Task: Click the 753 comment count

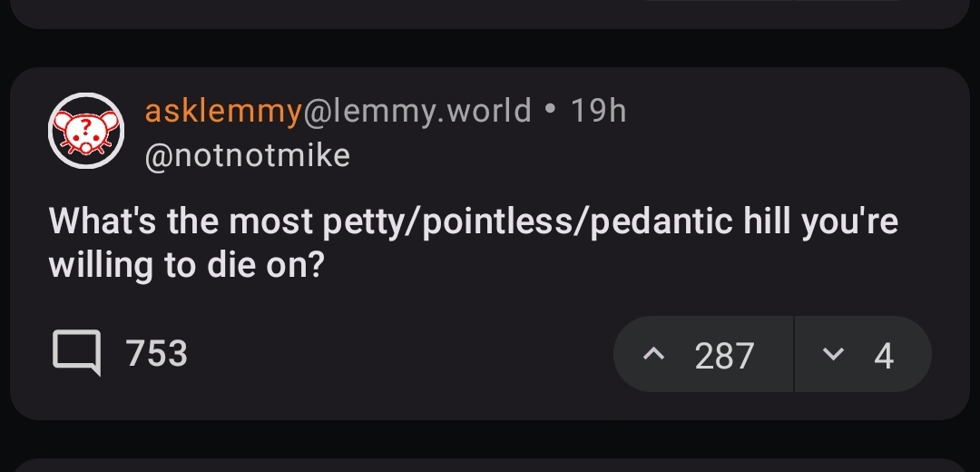Action: [156, 354]
